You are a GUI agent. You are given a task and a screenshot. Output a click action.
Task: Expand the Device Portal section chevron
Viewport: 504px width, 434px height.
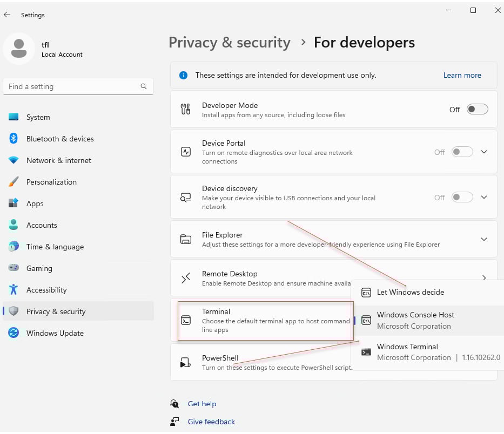(484, 152)
